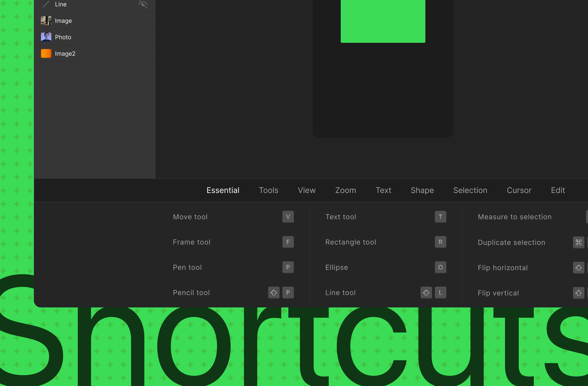Show the hidden Line layer
588x386 pixels.
click(x=143, y=4)
